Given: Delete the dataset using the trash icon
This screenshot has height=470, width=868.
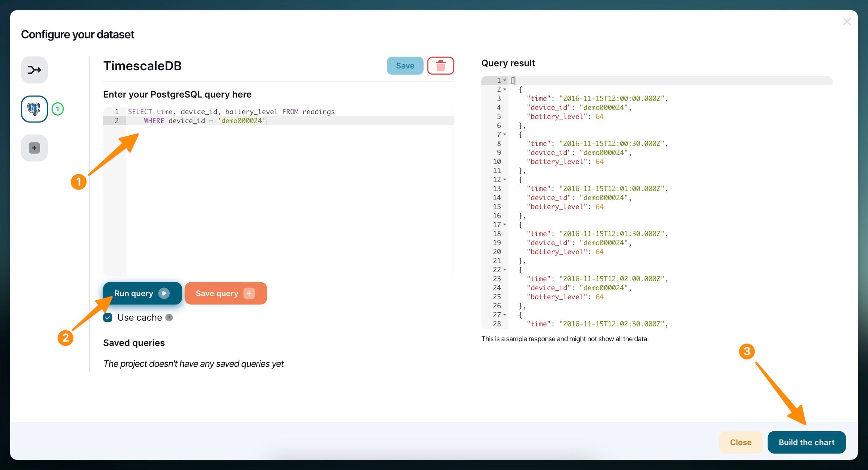Looking at the screenshot, I should point(441,65).
